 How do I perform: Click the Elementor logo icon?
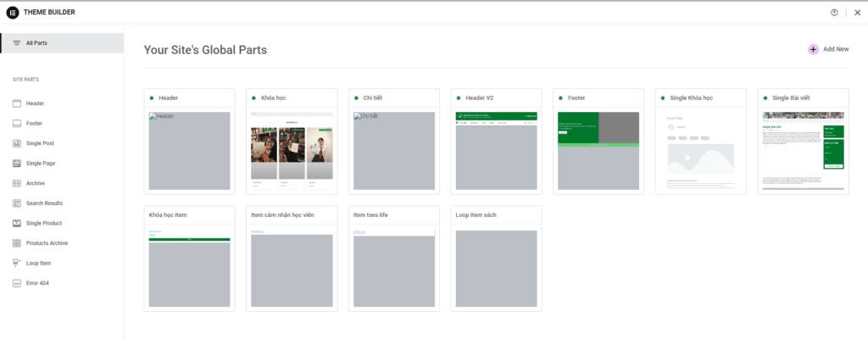13,12
